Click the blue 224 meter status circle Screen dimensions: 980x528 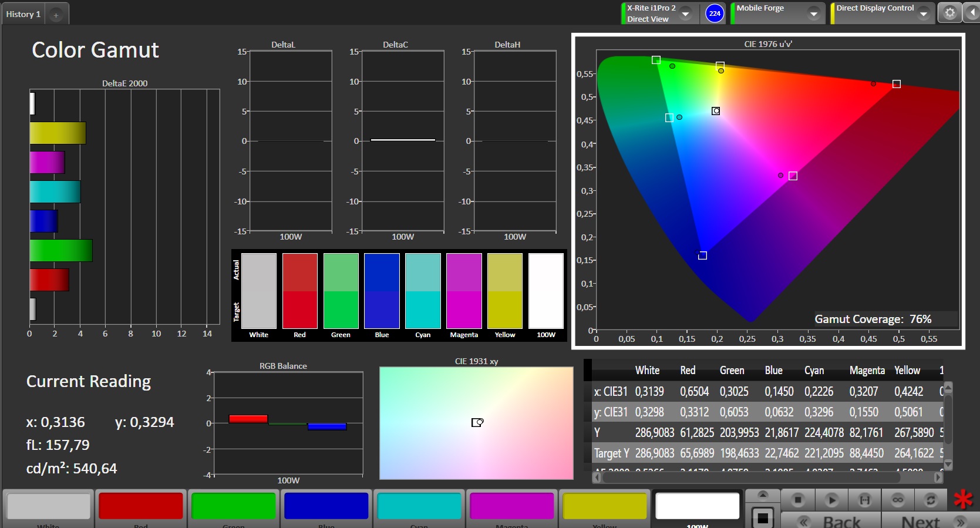(x=714, y=13)
